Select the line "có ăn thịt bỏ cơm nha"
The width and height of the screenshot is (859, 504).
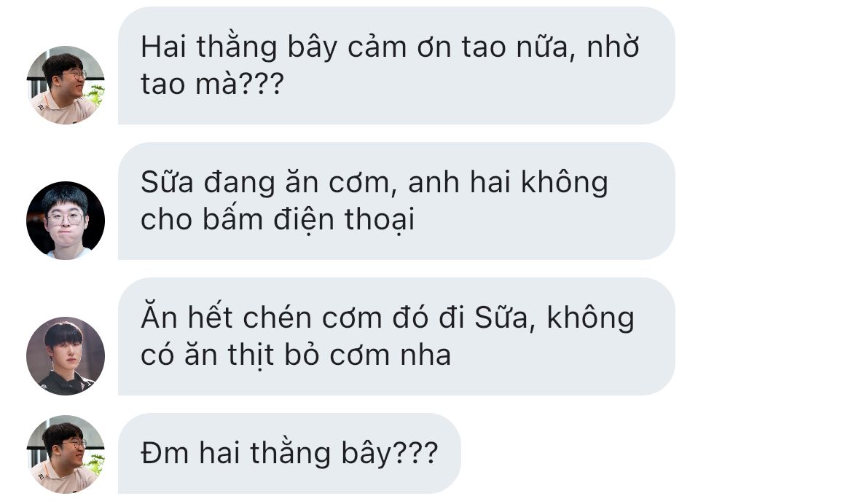296,355
